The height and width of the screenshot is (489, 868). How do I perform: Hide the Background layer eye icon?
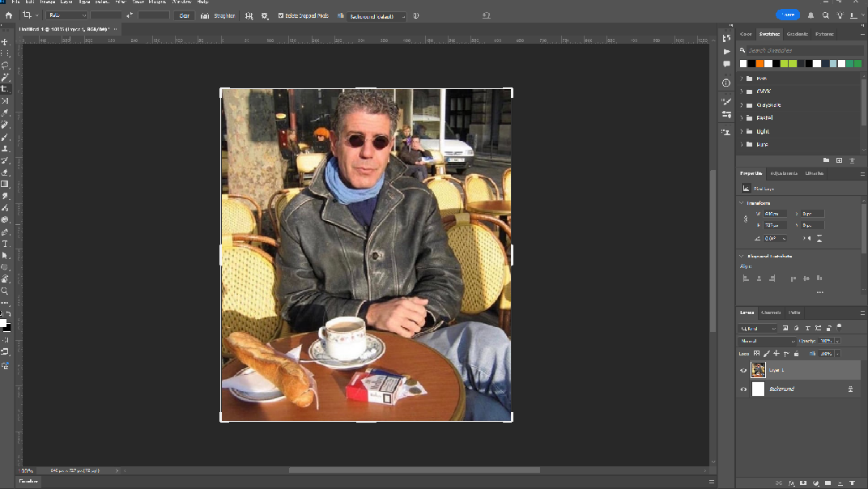click(743, 389)
